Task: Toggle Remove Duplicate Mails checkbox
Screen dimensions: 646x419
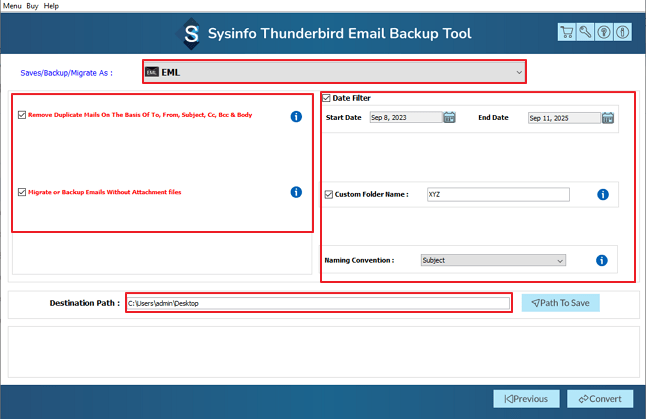Action: click(22, 115)
